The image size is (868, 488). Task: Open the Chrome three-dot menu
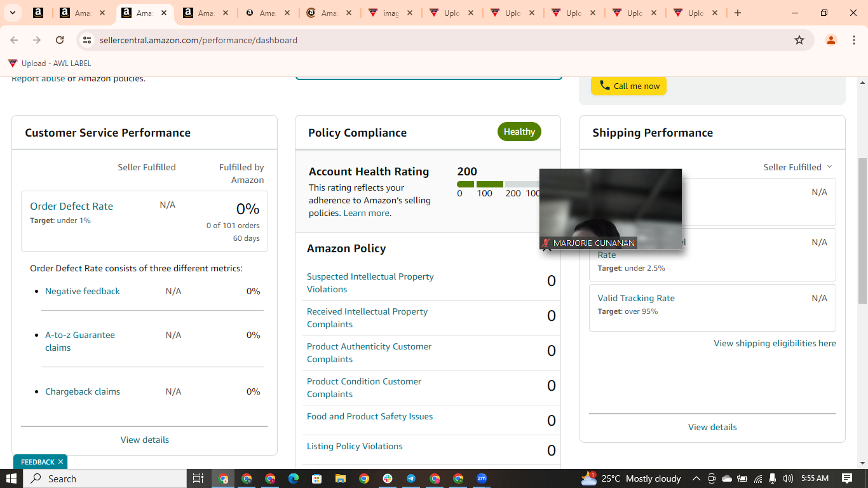854,40
